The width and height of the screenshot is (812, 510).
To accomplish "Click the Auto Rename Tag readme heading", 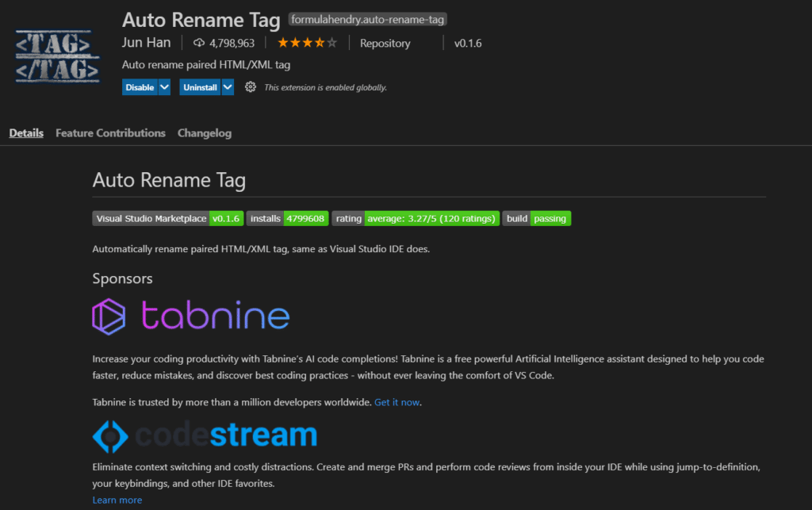I will click(x=169, y=180).
